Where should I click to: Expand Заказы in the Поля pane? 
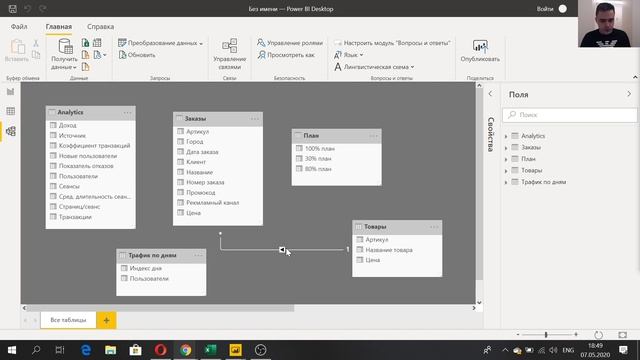pos(506,148)
